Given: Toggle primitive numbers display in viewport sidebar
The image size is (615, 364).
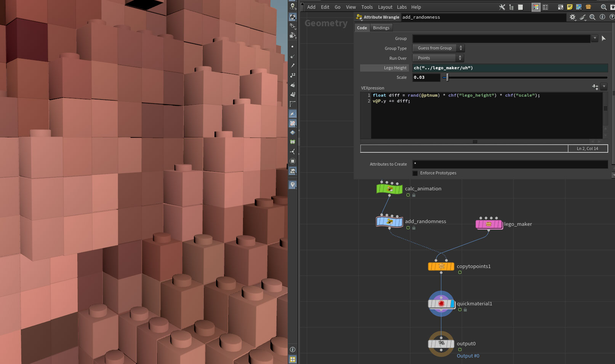Looking at the screenshot, I should (x=293, y=94).
